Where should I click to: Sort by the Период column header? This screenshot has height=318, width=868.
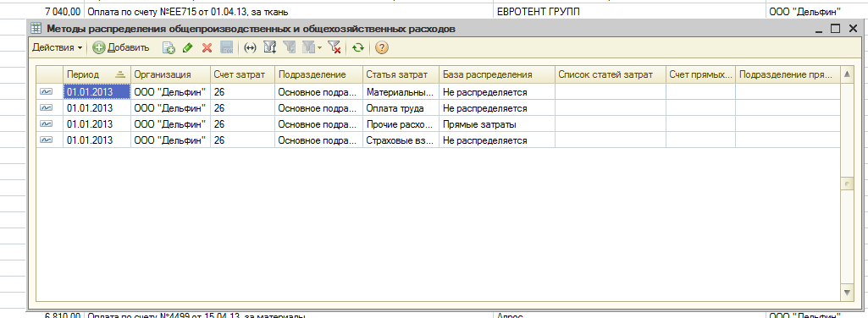pyautogui.click(x=97, y=74)
